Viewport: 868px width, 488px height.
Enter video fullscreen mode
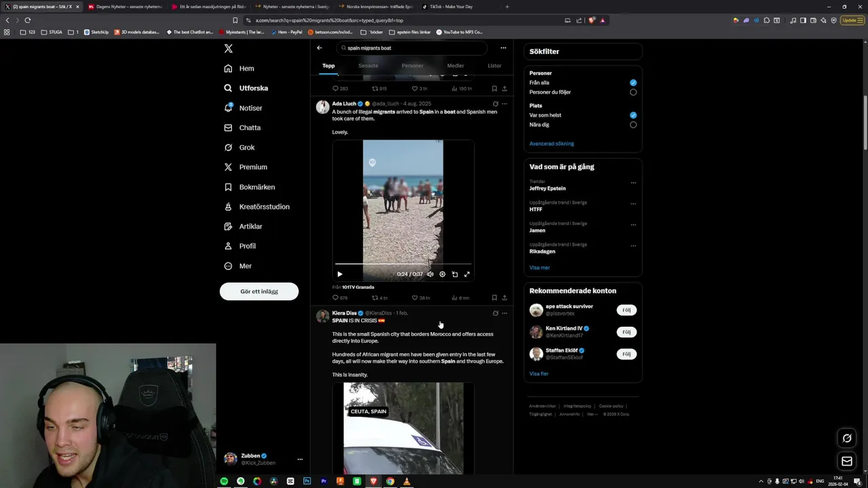tap(467, 274)
